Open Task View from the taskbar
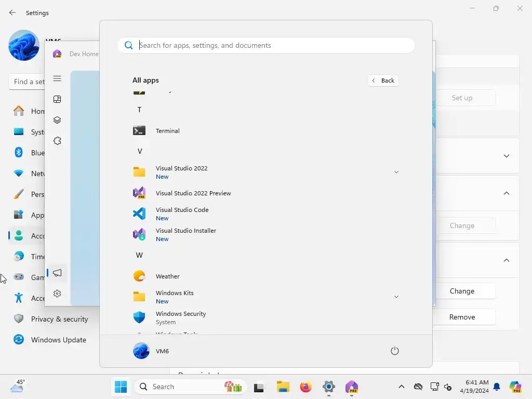 [259, 387]
